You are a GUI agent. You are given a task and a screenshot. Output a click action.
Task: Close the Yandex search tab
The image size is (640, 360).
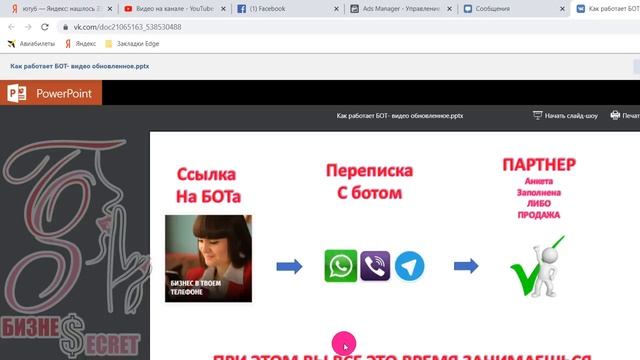[x=110, y=9]
